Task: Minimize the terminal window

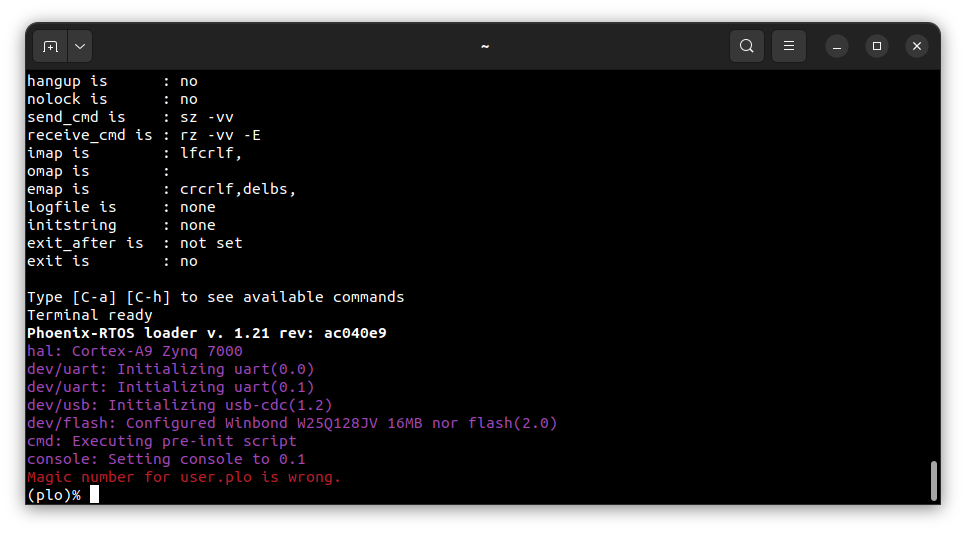Action: (x=837, y=46)
